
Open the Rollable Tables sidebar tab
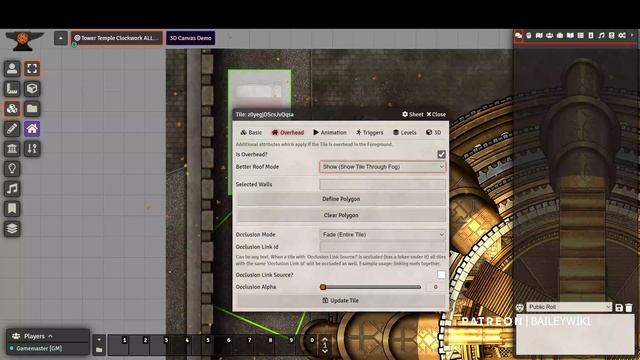pos(580,36)
